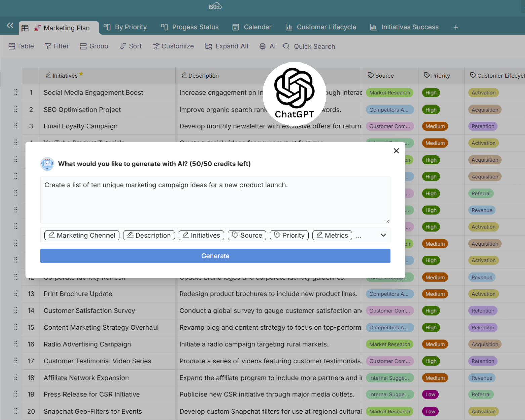525x420 pixels.
Task: Click Retention tag for Customer Satisfaction Survey
Action: point(483,311)
